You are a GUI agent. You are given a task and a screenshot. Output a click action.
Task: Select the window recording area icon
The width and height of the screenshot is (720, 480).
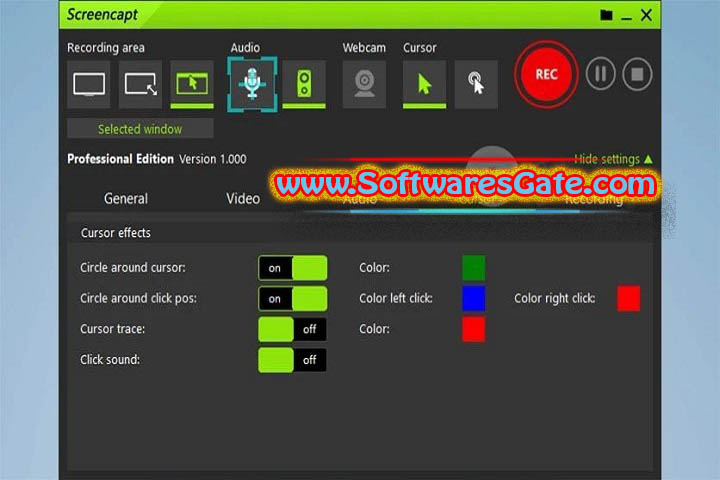tap(192, 84)
